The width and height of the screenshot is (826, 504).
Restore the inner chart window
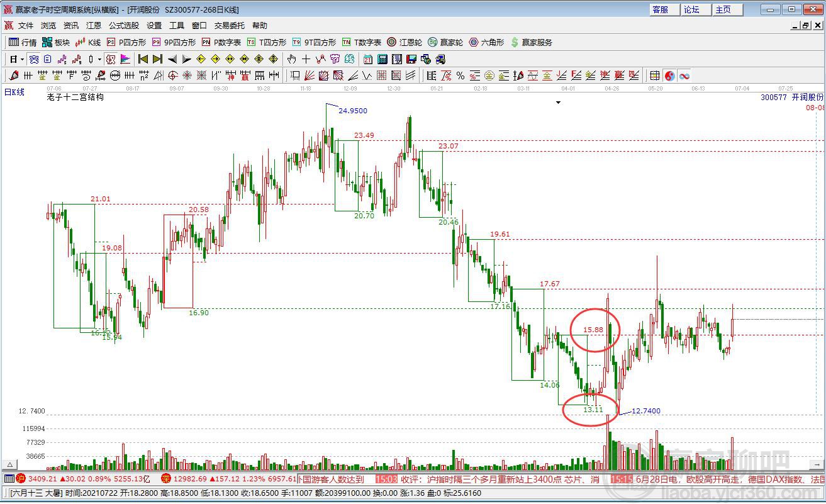(x=805, y=26)
